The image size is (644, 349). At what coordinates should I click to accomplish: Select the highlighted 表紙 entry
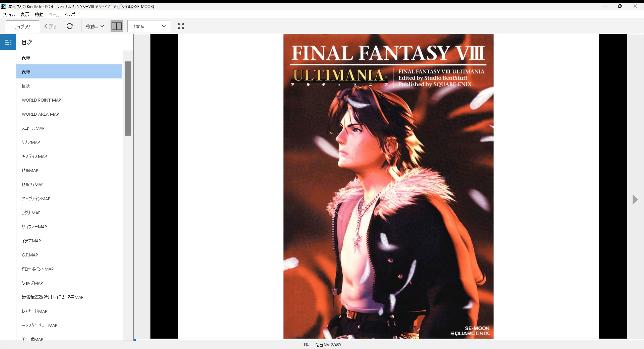pos(69,71)
